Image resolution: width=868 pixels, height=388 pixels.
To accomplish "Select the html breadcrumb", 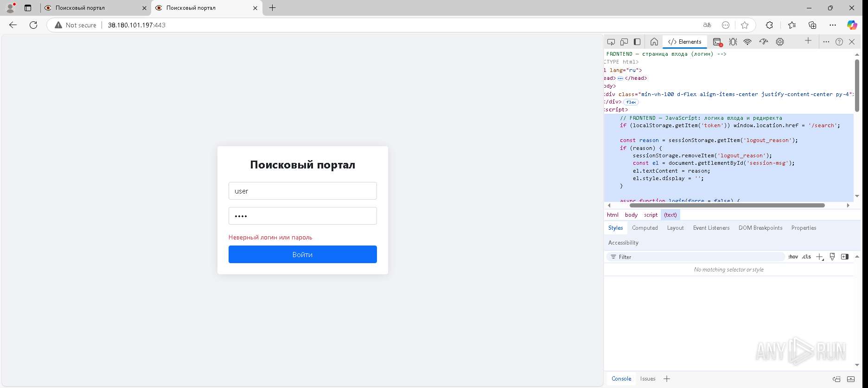I will click(x=613, y=215).
